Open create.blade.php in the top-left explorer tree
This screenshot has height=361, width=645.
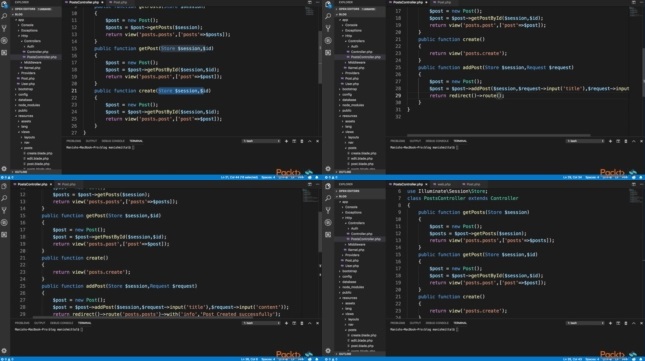click(39, 153)
